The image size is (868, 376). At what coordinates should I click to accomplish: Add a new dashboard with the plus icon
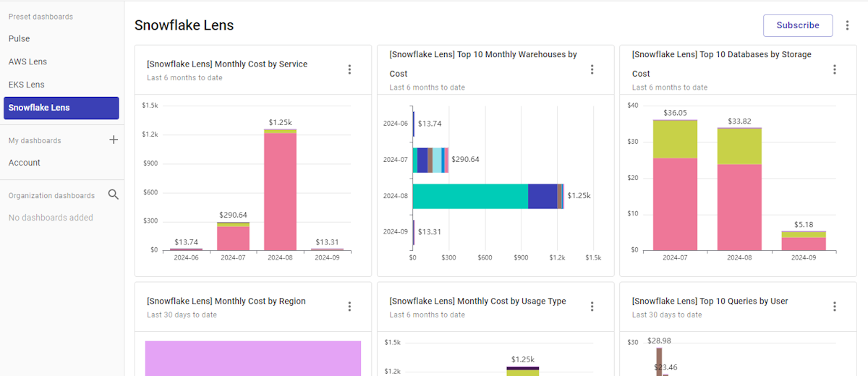tap(114, 140)
